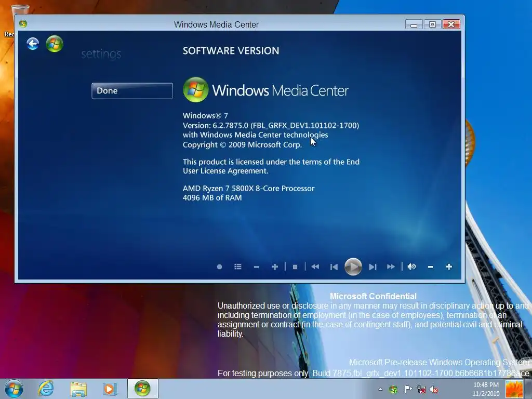Click the Skip forward button
This screenshot has height=399, width=532.
373,267
